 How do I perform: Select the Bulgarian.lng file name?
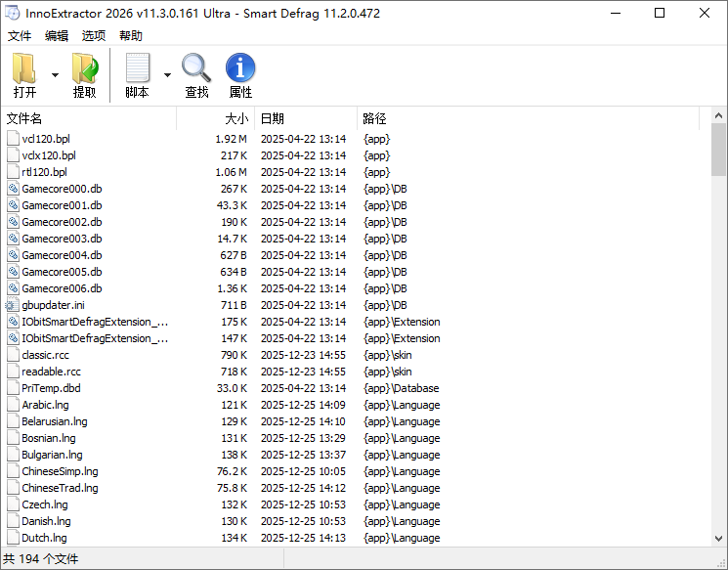52,455
